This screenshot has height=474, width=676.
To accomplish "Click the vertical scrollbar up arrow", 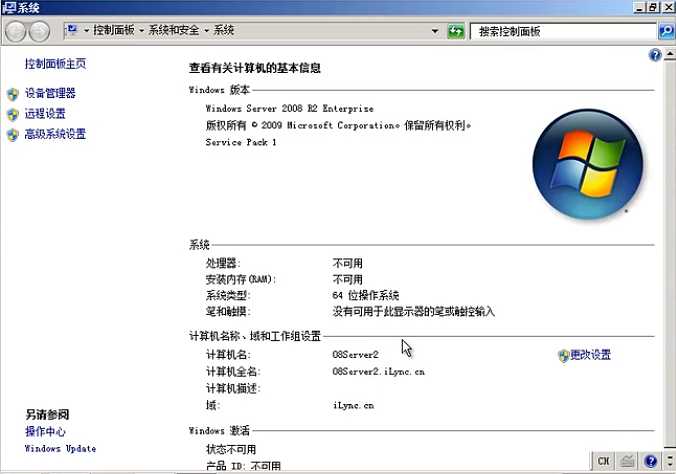I will click(670, 54).
